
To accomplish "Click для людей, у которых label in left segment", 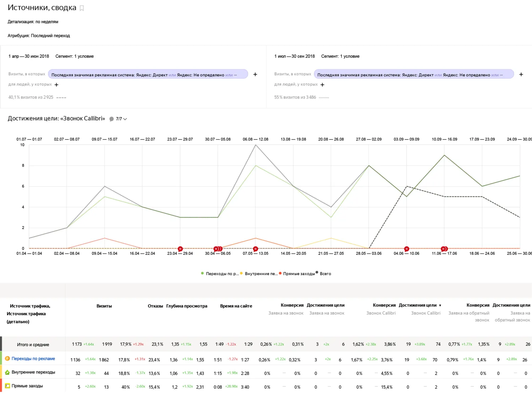I will pos(30,84).
